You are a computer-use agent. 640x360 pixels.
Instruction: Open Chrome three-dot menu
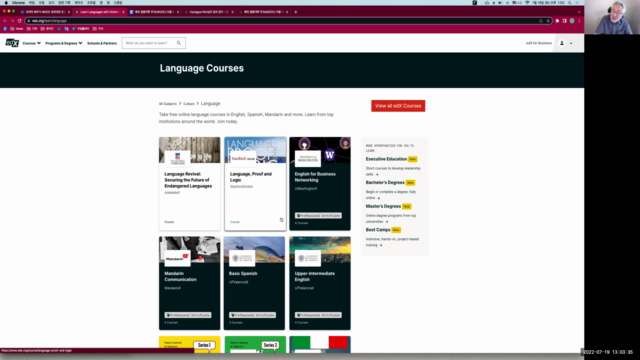tap(579, 21)
